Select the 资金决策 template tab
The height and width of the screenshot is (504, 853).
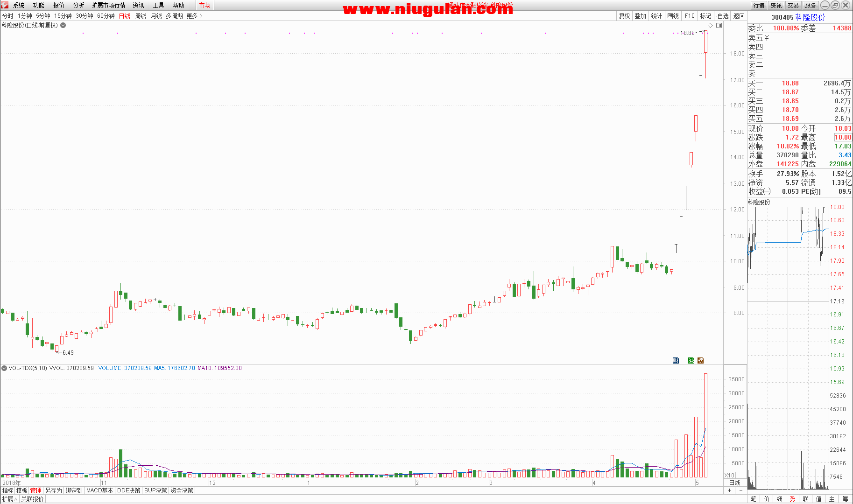click(182, 490)
